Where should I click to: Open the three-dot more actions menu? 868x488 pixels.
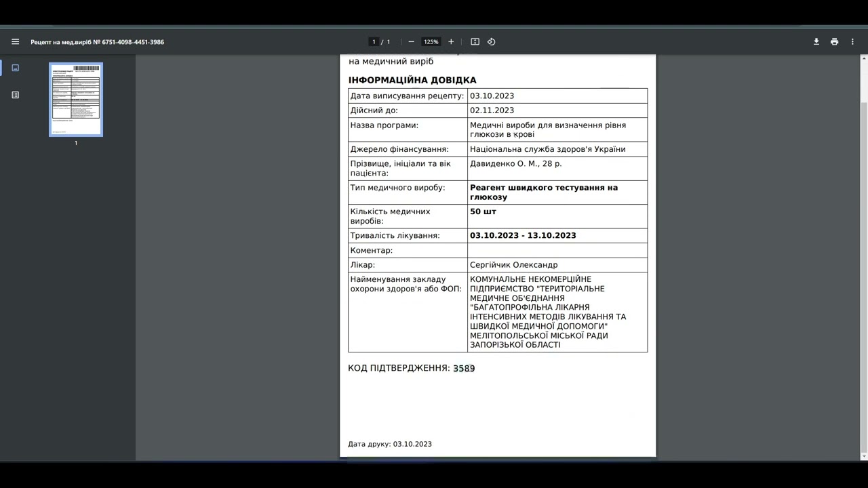tap(852, 41)
